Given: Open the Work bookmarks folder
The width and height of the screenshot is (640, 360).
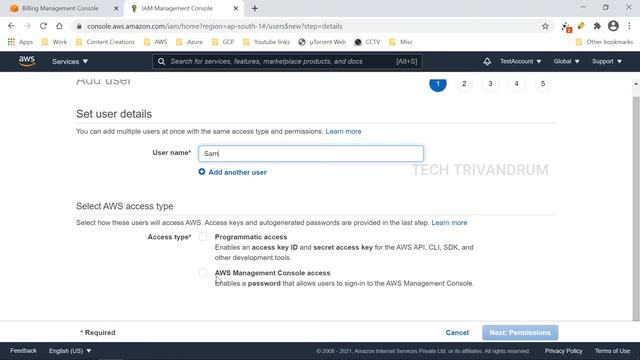Looking at the screenshot, I should [54, 42].
